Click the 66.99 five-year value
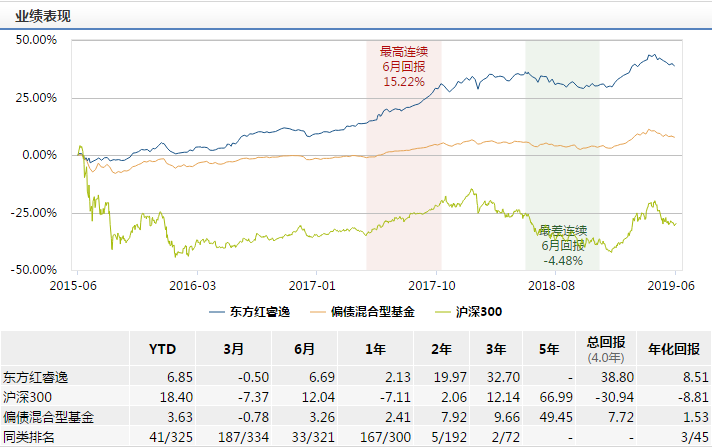712x447 pixels. [556, 397]
